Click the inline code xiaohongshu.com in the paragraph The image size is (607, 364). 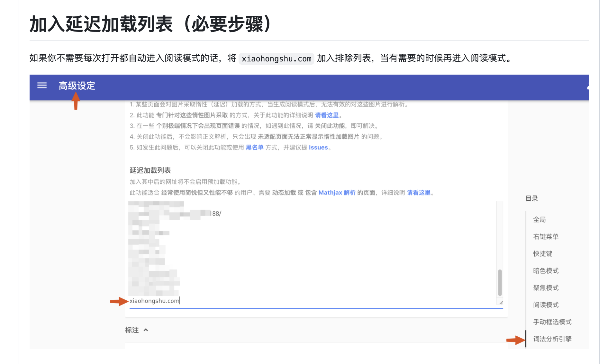[276, 59]
